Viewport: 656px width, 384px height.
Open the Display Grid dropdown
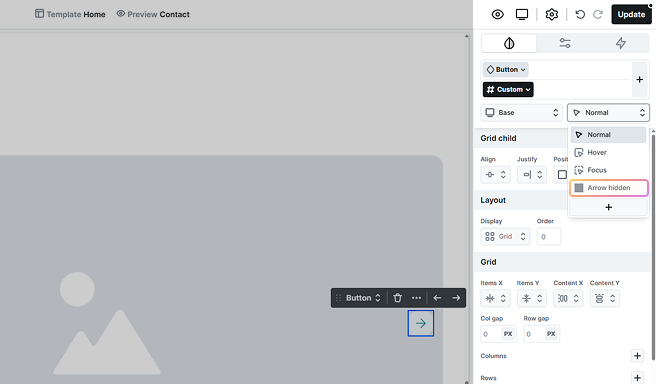click(505, 237)
